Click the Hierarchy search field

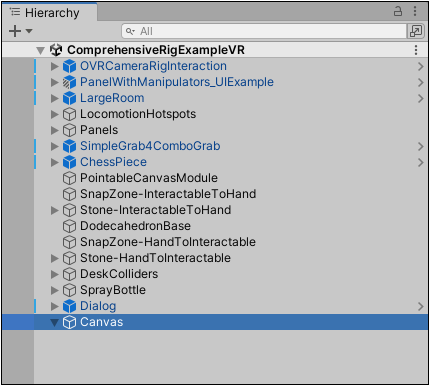click(264, 31)
